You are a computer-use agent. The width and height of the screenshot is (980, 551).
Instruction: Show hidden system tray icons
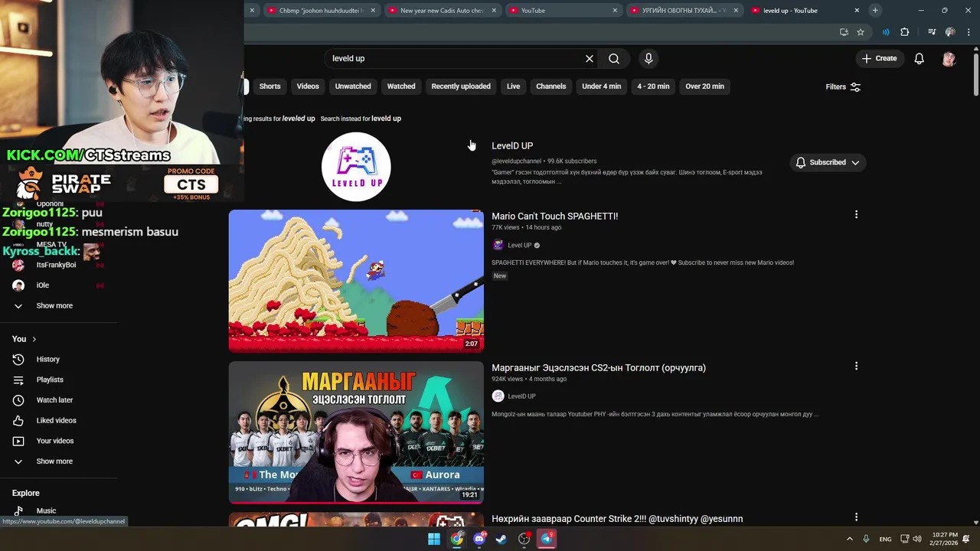(x=849, y=539)
